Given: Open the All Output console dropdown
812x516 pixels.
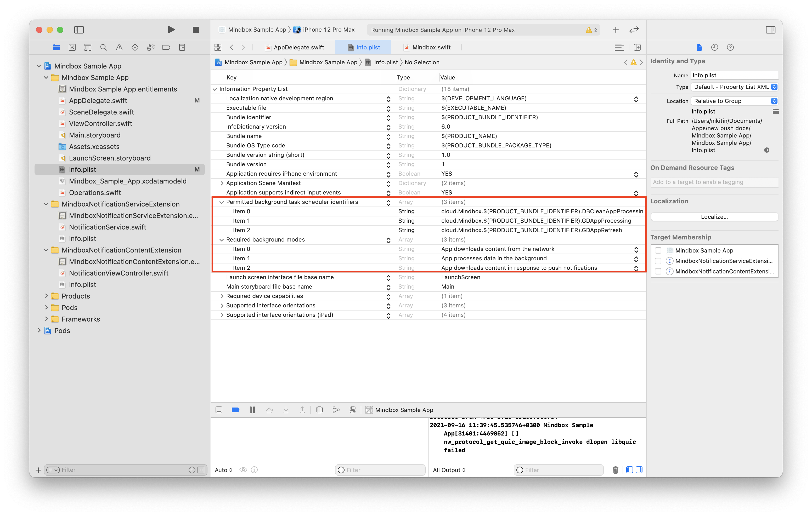Looking at the screenshot, I should coord(449,470).
